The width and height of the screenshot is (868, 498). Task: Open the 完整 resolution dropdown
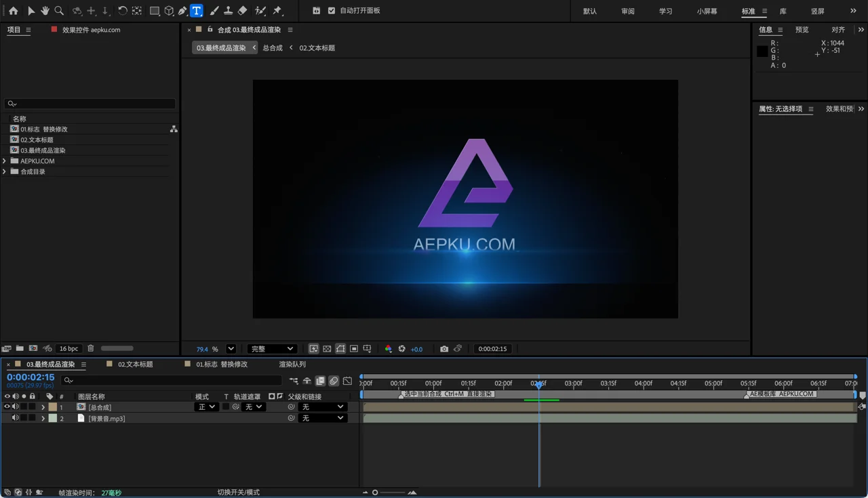pos(271,349)
